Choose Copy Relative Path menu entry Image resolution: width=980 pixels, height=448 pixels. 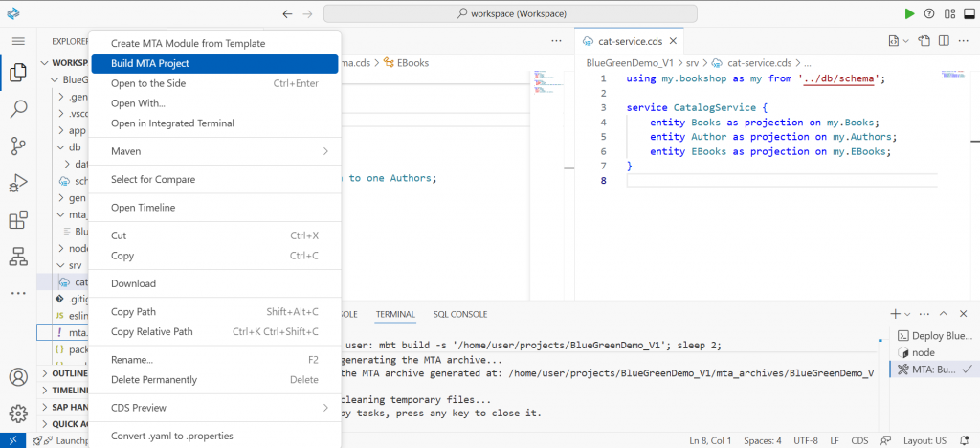coord(214,331)
